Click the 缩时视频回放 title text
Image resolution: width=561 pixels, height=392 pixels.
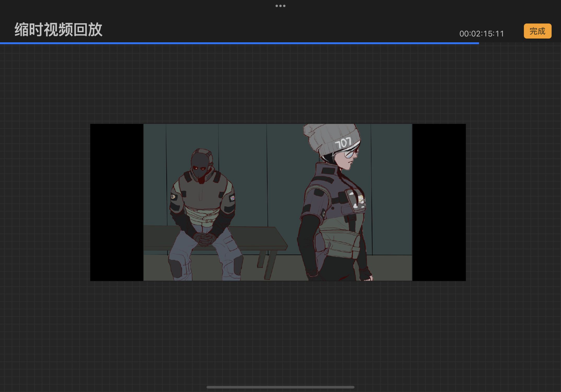coord(58,30)
